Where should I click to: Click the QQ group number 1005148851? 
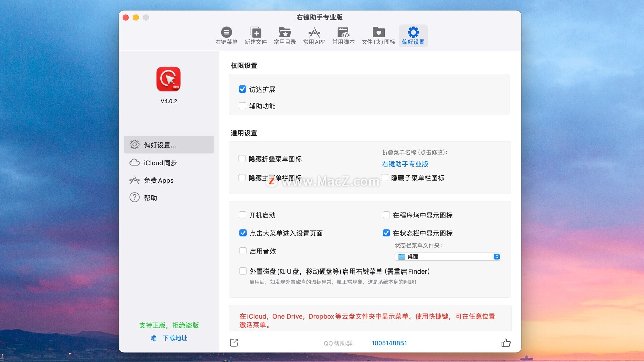389,343
